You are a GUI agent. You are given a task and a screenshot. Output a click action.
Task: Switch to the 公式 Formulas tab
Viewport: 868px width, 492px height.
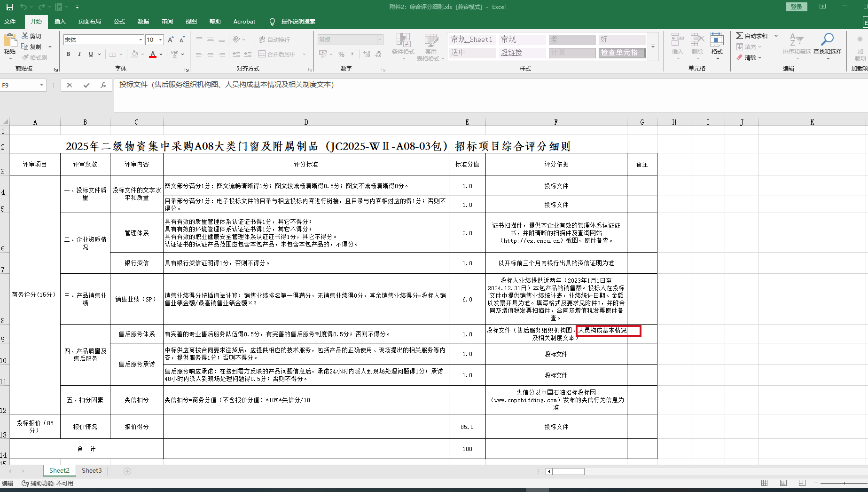[x=119, y=22]
